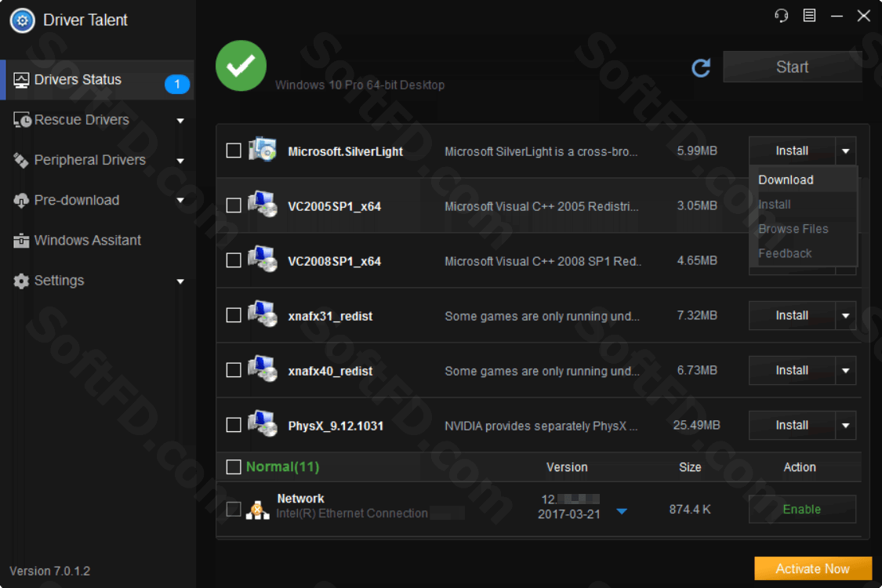Screen dimensions: 882x588
Task: Open the menu list icon in title bar
Action: [809, 15]
